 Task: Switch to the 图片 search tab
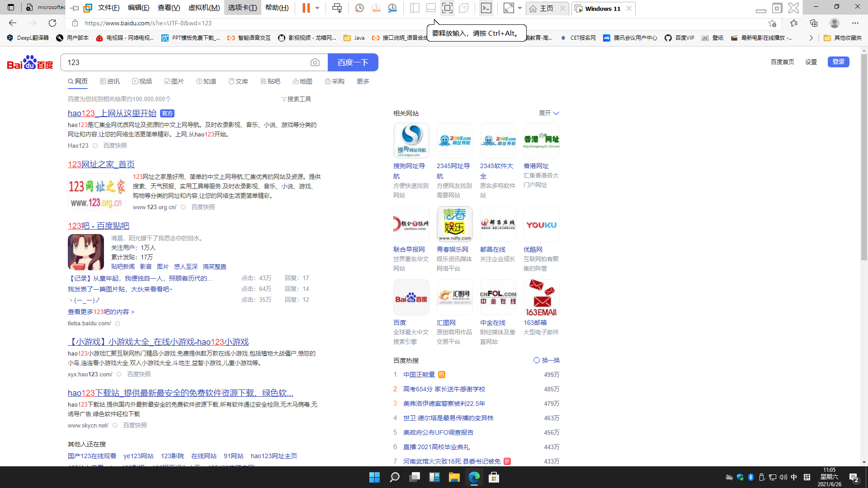(x=174, y=81)
